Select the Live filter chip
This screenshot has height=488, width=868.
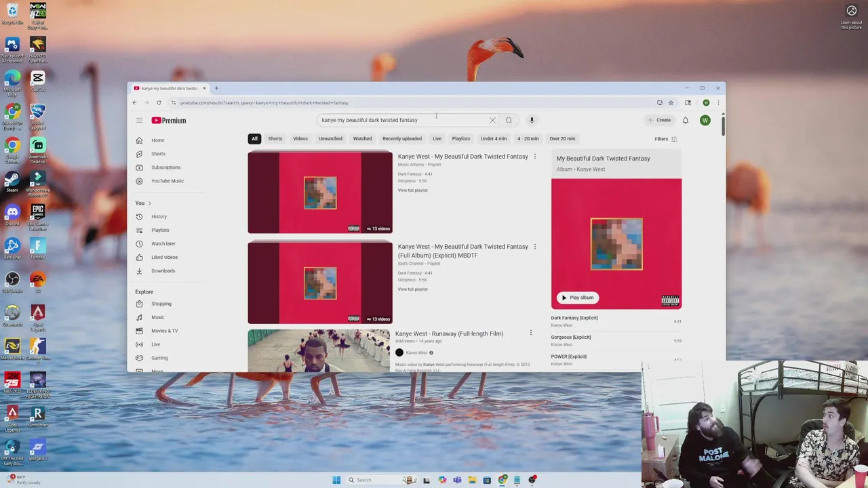pos(437,139)
